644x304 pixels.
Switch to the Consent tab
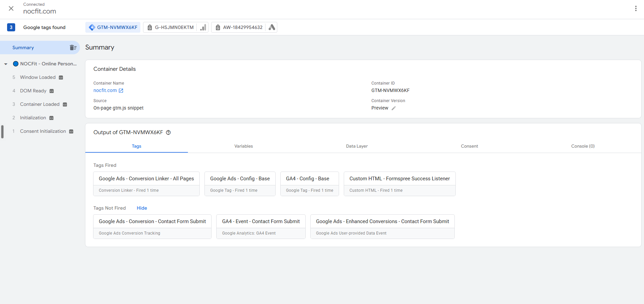click(x=469, y=146)
